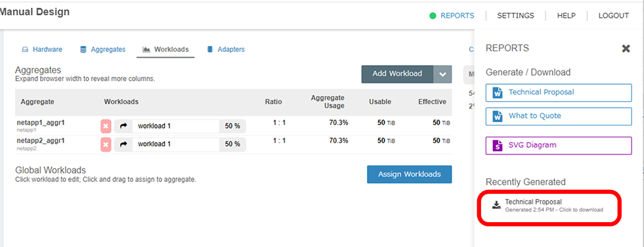Open the Adapters tab
The width and height of the screenshot is (644, 247).
226,49
